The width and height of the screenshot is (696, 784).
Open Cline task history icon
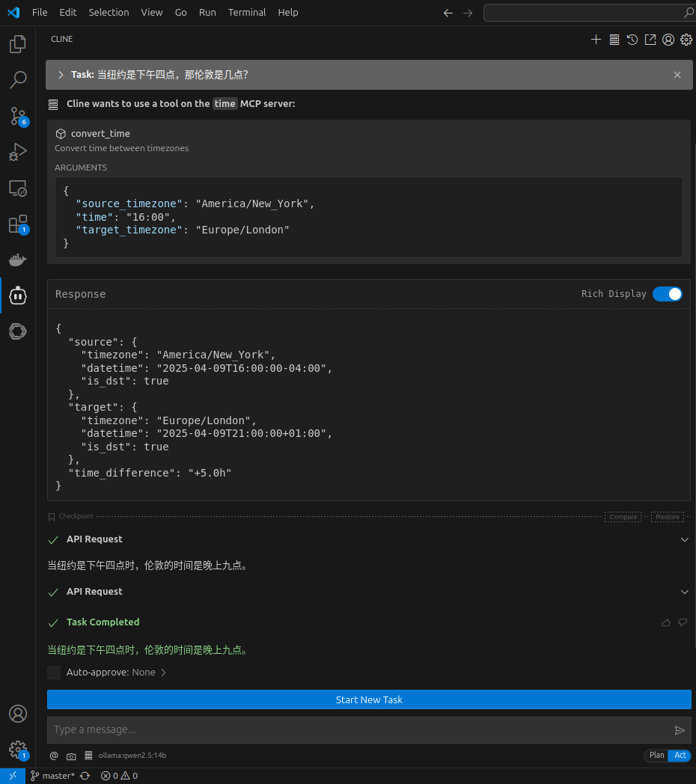[x=632, y=40]
